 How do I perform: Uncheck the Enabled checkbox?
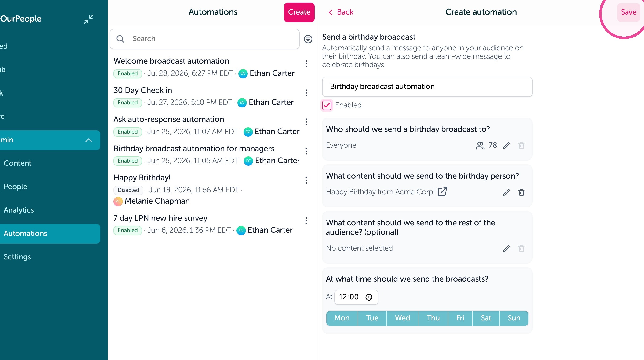(327, 105)
